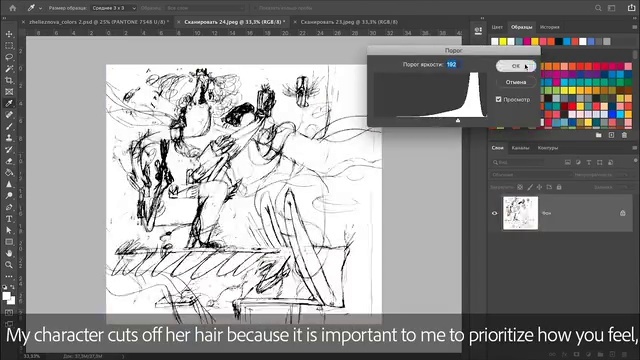Switch to the Color panel tab
Screen dimensions: 640x360
[497, 27]
